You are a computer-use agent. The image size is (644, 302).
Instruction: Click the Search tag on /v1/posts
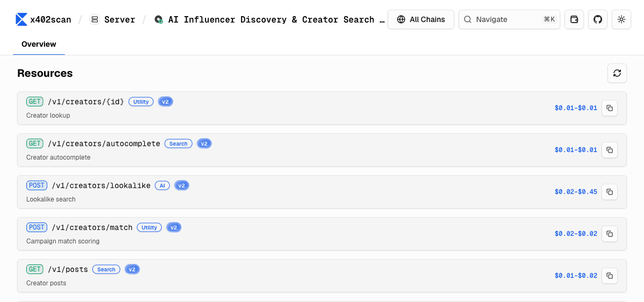coord(106,269)
